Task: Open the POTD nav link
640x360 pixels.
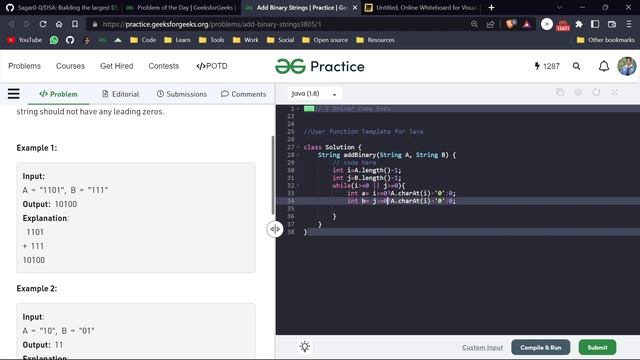Action: point(212,66)
